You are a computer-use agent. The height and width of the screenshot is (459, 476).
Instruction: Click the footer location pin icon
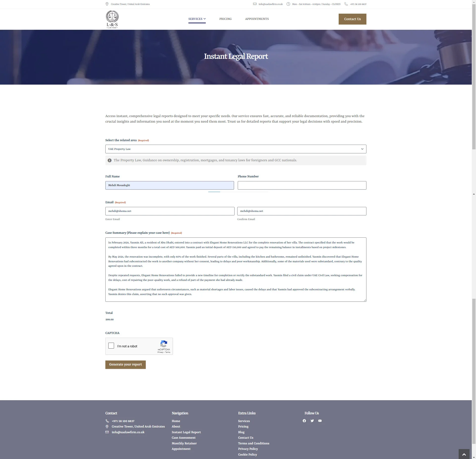(107, 426)
